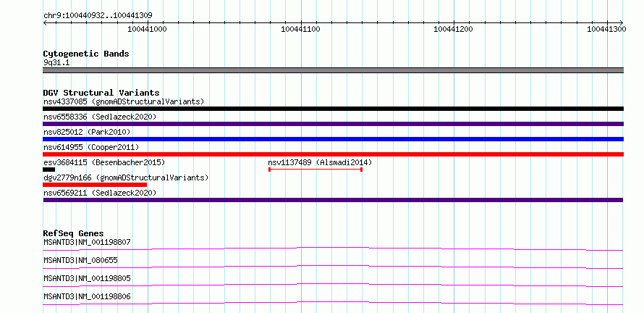
Task: Open gene MSANTD3|NM_001198805 label
Action: click(x=87, y=278)
